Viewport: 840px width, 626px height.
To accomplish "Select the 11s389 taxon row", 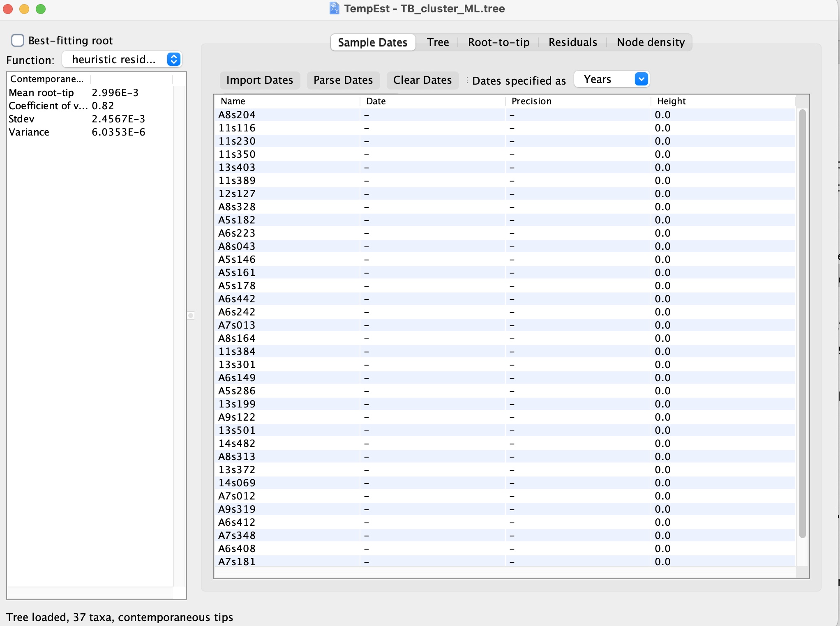I will point(505,181).
